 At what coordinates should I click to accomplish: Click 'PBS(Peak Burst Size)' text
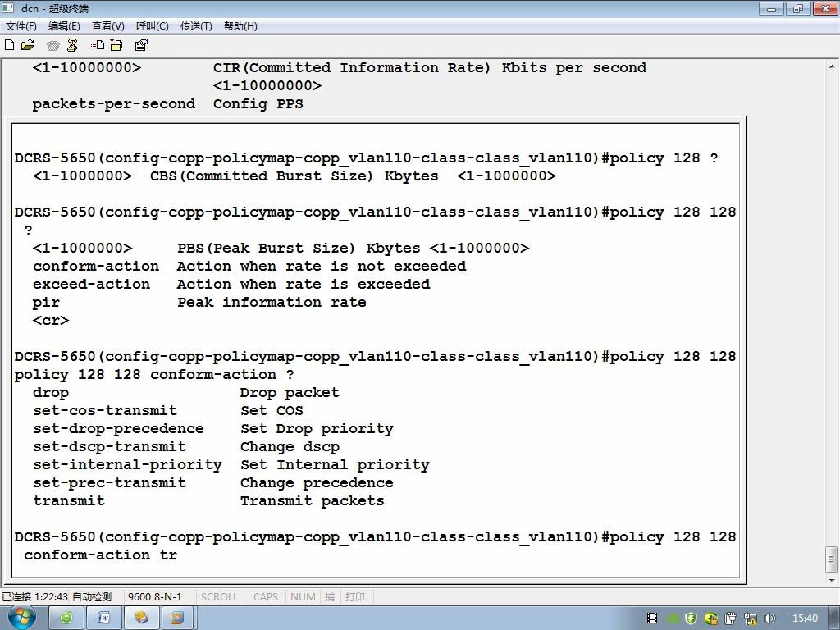(x=267, y=248)
